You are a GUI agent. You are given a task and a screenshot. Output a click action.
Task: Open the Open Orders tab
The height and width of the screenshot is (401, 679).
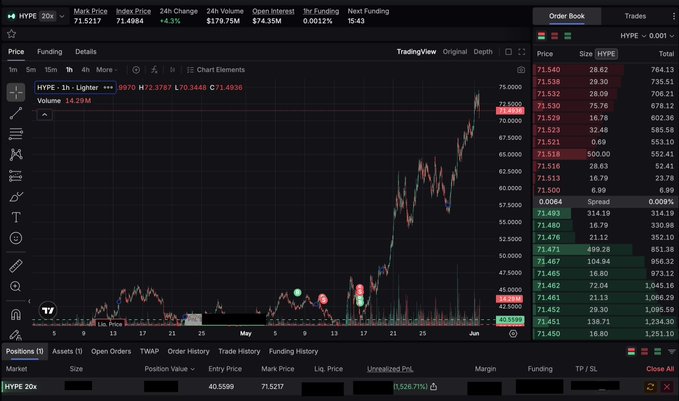coord(111,351)
